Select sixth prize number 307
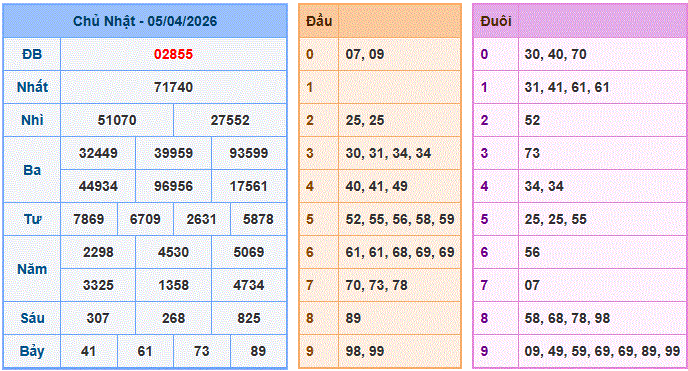This screenshot has width=688, height=371. point(98,318)
